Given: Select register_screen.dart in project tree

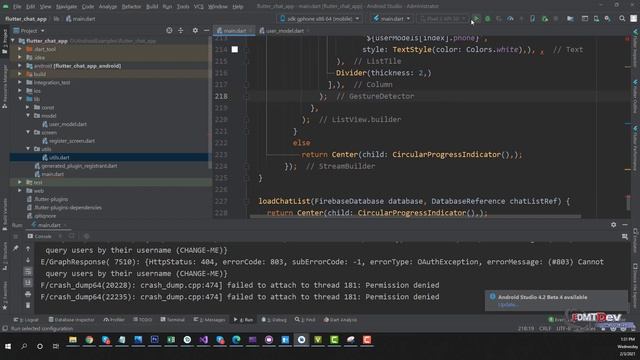Looking at the screenshot, I should coord(69,141).
